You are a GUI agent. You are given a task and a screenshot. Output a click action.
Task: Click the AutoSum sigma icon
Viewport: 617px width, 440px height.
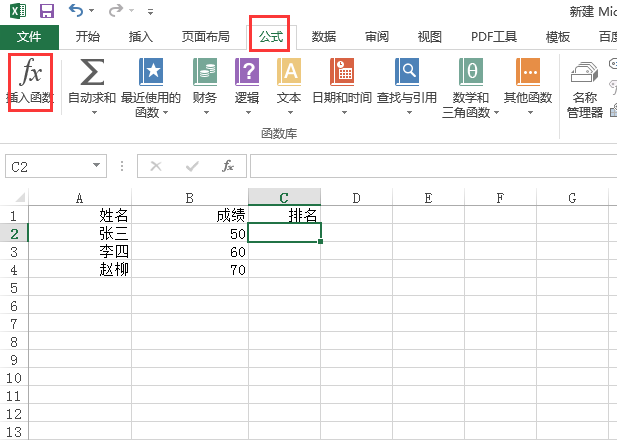[x=92, y=72]
